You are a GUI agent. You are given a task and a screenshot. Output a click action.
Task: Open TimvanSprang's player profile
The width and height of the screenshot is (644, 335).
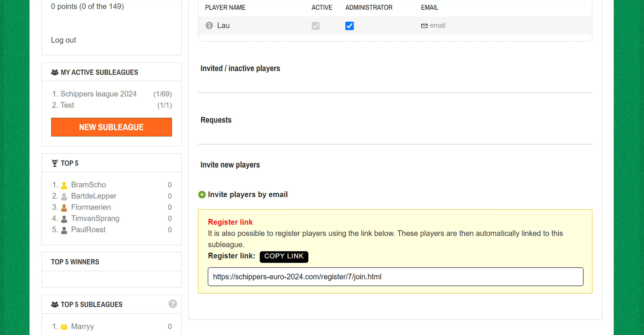tap(95, 219)
